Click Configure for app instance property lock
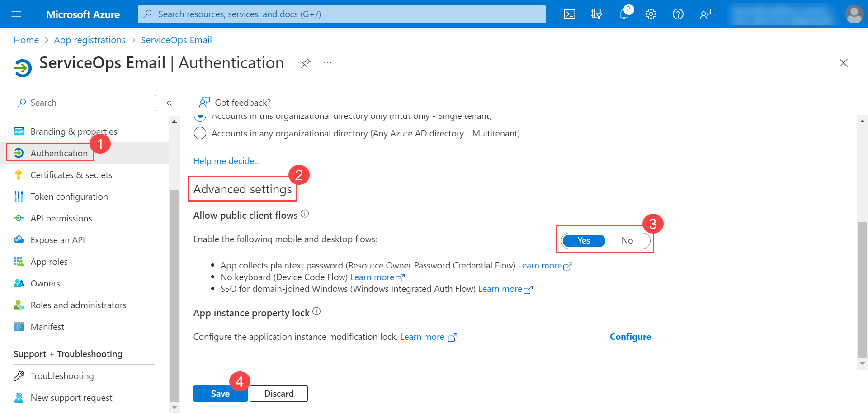This screenshot has height=413, width=868. [630, 337]
